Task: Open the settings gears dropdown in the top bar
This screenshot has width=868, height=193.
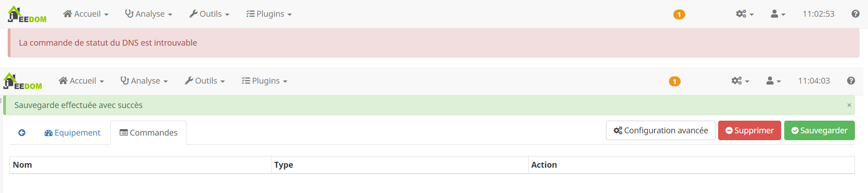Action: (x=744, y=14)
